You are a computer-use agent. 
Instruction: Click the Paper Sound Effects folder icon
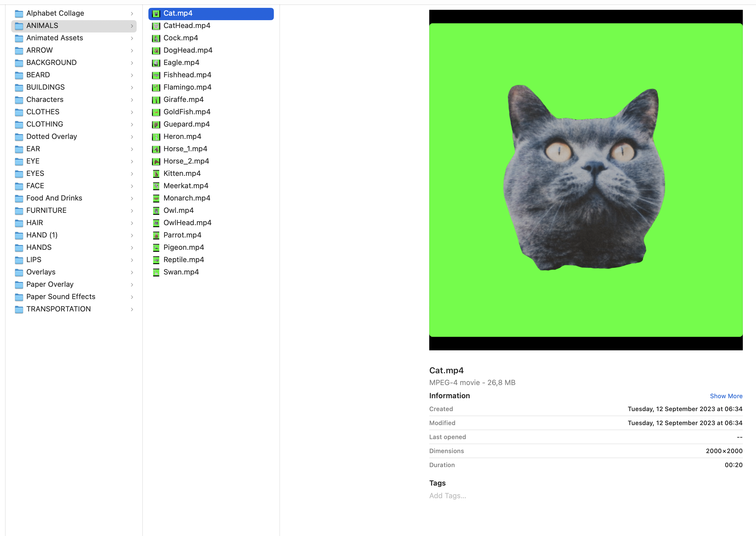(x=19, y=297)
